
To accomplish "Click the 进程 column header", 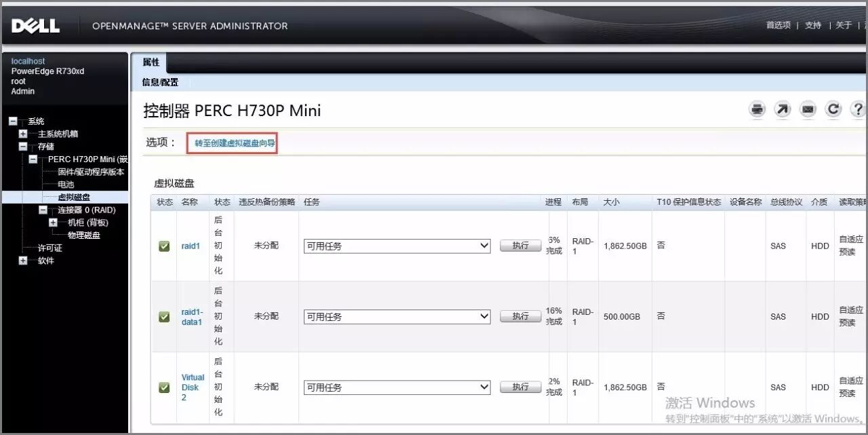I will (553, 202).
